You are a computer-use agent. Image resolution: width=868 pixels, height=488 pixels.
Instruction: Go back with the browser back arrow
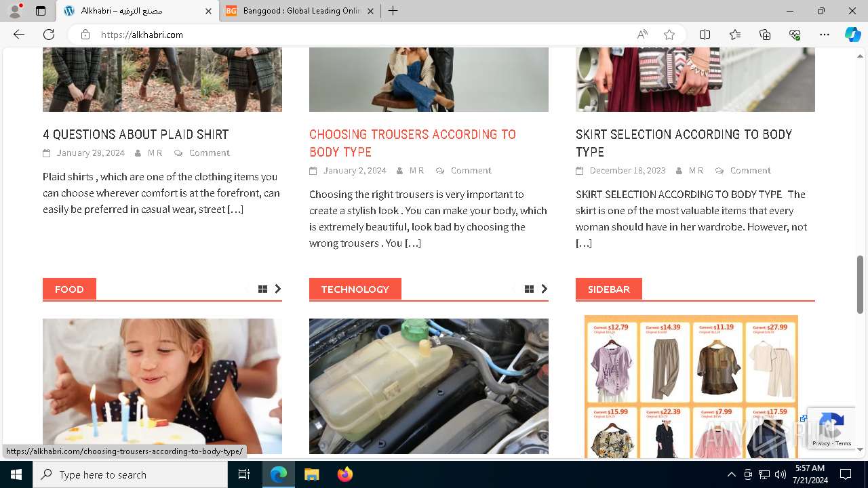pyautogui.click(x=19, y=35)
